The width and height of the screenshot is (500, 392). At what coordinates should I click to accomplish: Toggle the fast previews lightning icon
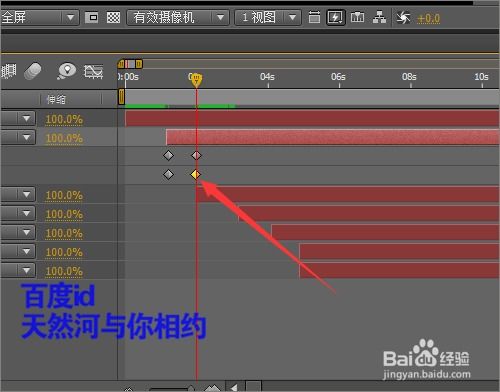(x=335, y=17)
